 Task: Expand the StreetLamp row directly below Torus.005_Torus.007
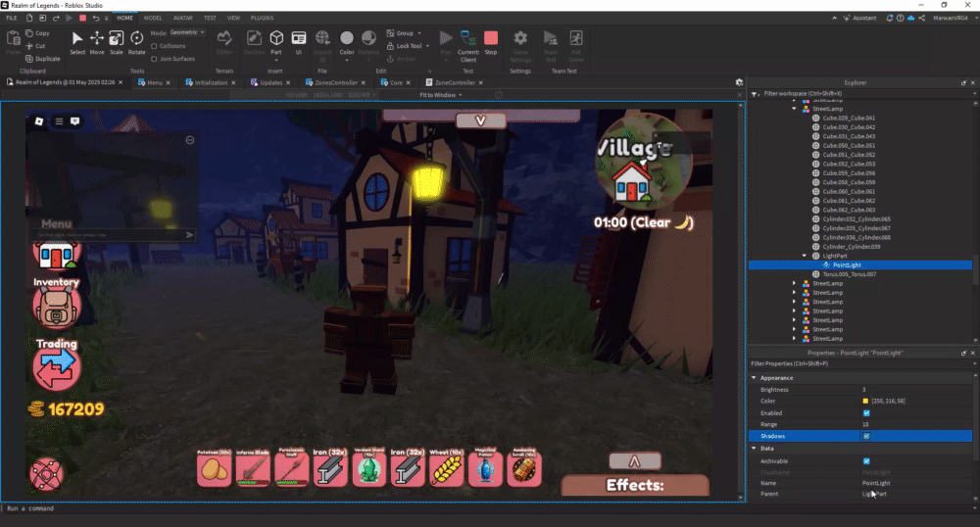pyautogui.click(x=795, y=283)
